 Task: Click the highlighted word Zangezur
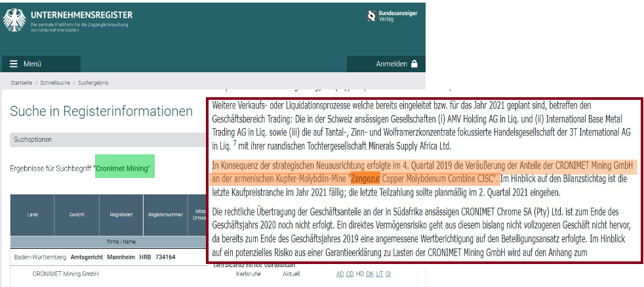[x=365, y=179]
